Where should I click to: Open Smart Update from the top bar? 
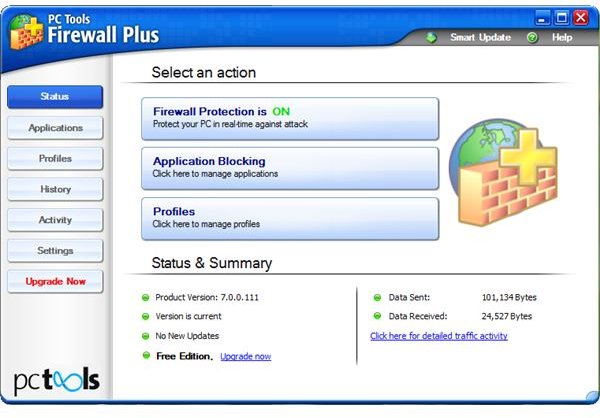pos(481,38)
